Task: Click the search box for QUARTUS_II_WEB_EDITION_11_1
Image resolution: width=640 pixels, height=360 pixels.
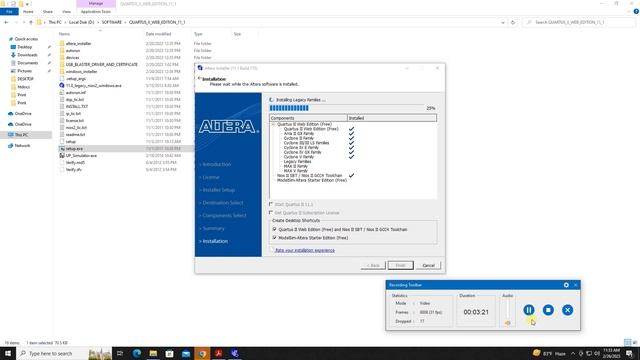Action: (578, 22)
